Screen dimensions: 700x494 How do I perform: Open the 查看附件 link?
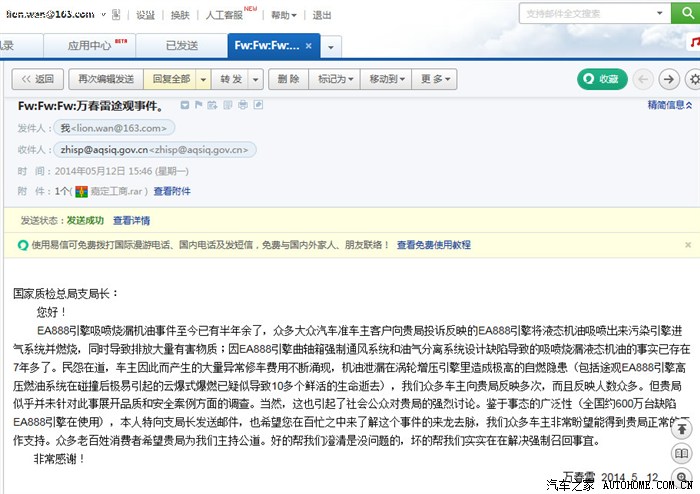click(x=171, y=191)
